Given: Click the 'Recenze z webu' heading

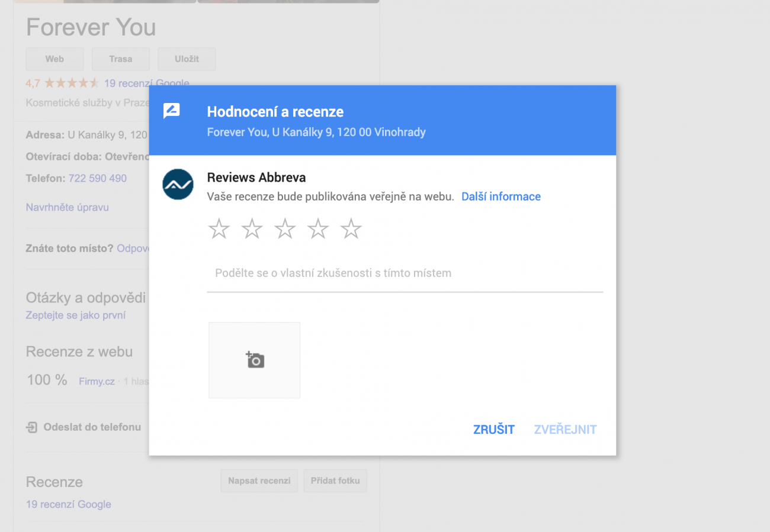Looking at the screenshot, I should click(79, 352).
